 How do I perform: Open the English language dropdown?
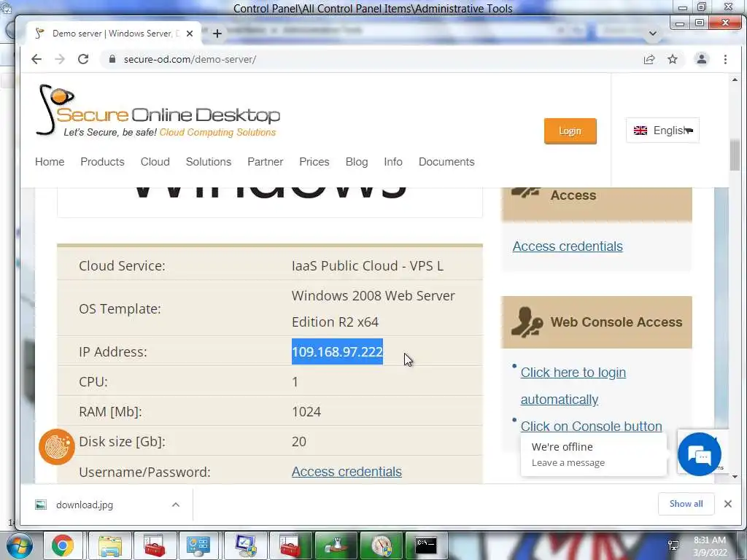coord(662,131)
